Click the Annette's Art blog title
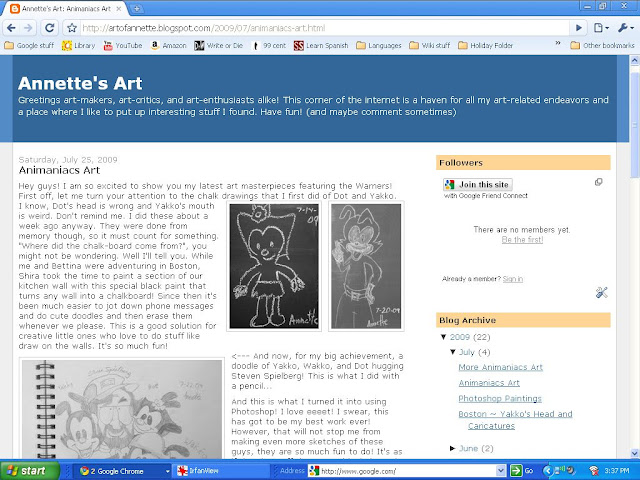The width and height of the screenshot is (640, 480). pos(80,83)
